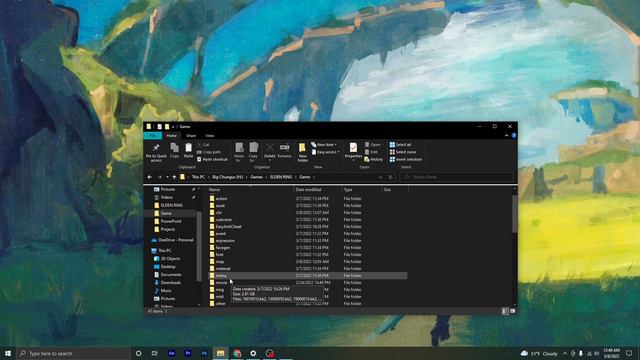Click Big Chungus (H:) in the breadcrumb
The image size is (640, 360).
[227, 177]
